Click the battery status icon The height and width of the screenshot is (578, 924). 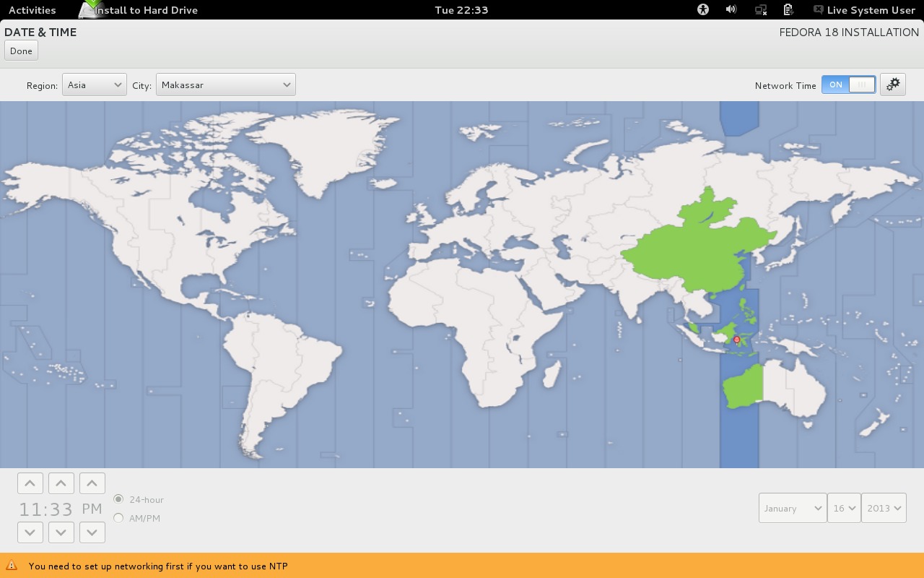(788, 9)
